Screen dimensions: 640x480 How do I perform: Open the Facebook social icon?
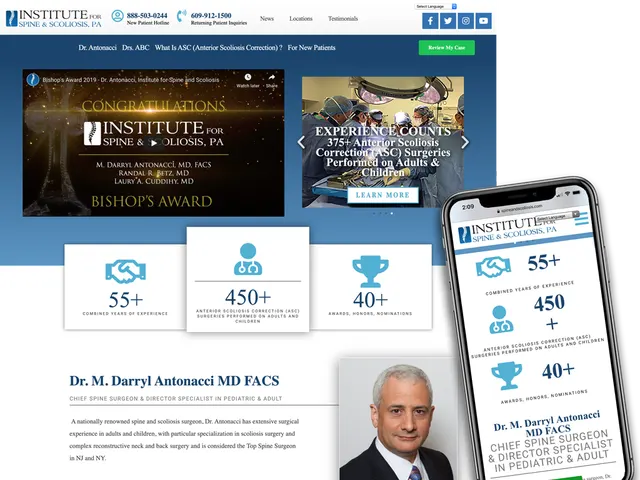point(430,21)
